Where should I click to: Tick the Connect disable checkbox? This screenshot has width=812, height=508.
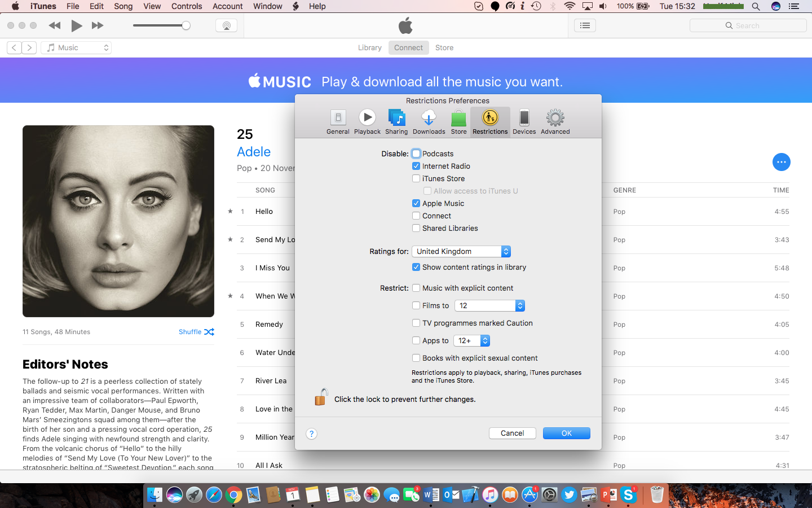[416, 216]
